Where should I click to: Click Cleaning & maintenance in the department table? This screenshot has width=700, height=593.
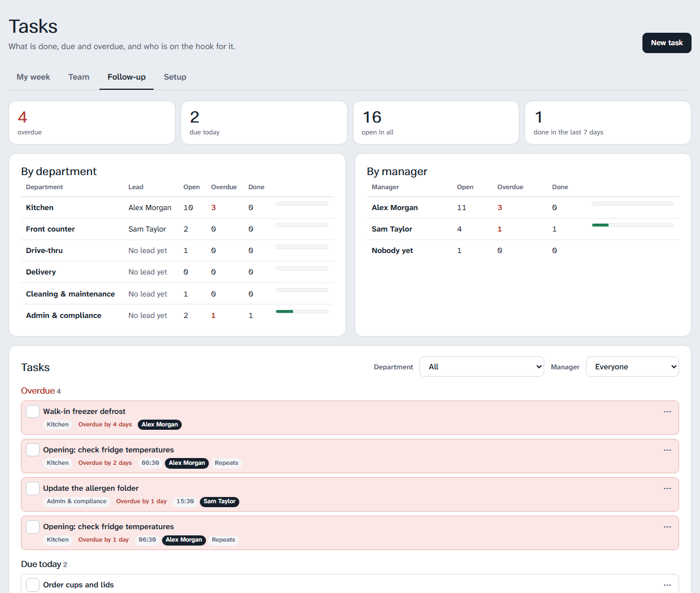pyautogui.click(x=71, y=294)
